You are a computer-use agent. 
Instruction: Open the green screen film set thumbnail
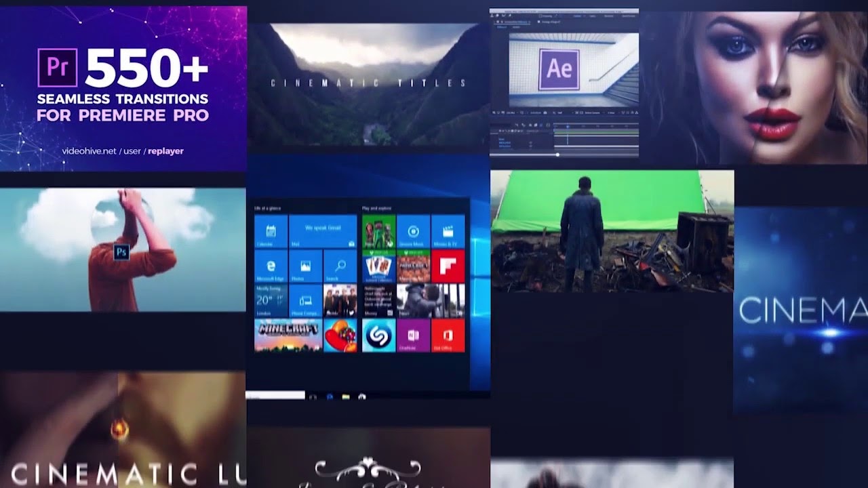[612, 231]
